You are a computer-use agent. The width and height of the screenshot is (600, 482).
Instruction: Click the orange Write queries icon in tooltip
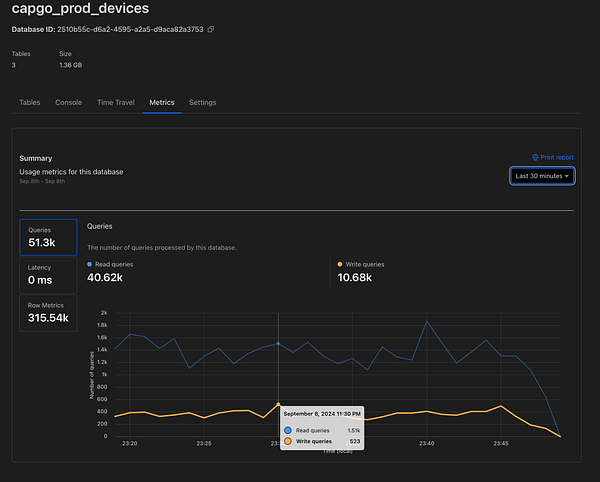pyautogui.click(x=289, y=441)
